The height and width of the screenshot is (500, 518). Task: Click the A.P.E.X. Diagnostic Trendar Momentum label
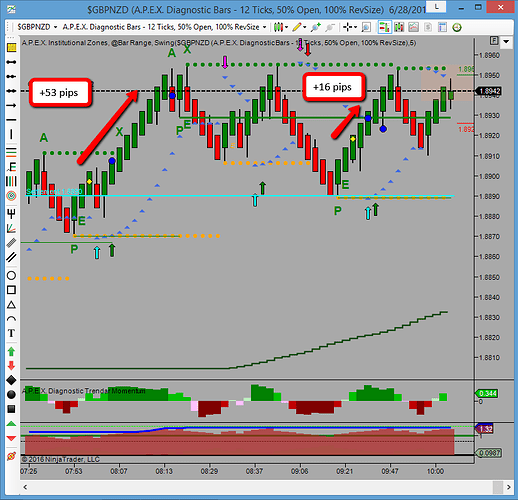tap(84, 391)
